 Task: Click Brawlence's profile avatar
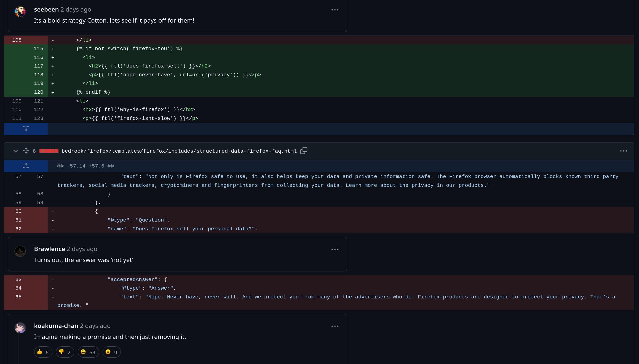(20, 251)
